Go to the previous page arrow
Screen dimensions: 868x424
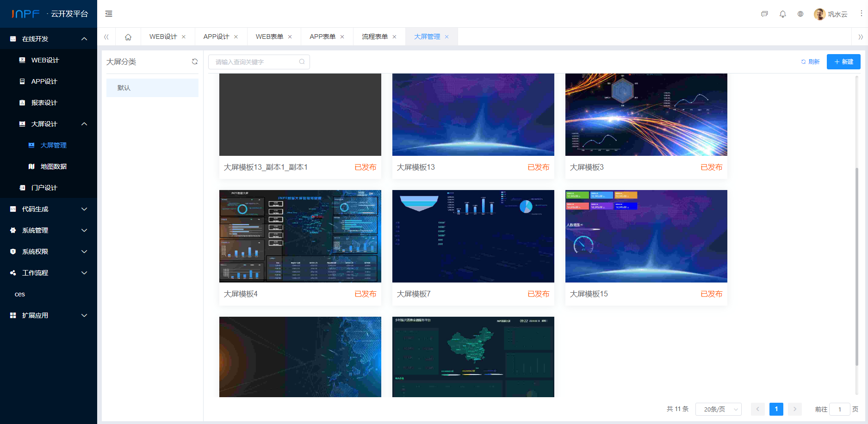(x=758, y=409)
